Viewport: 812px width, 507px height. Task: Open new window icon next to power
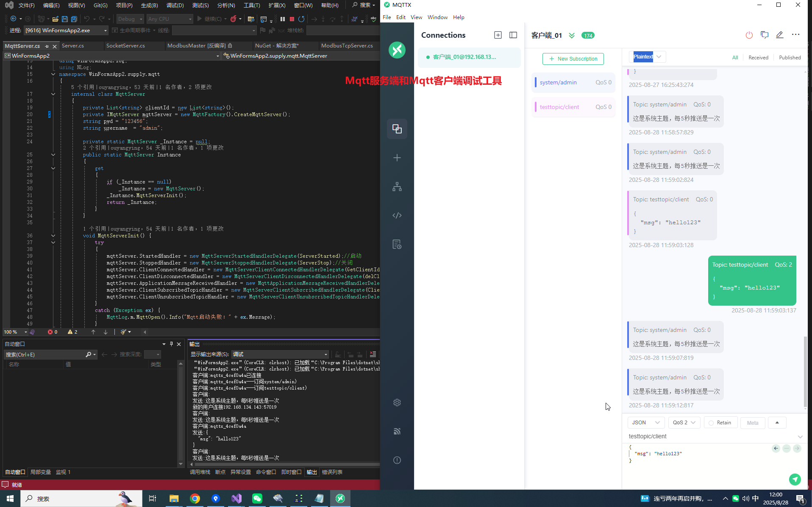click(765, 35)
